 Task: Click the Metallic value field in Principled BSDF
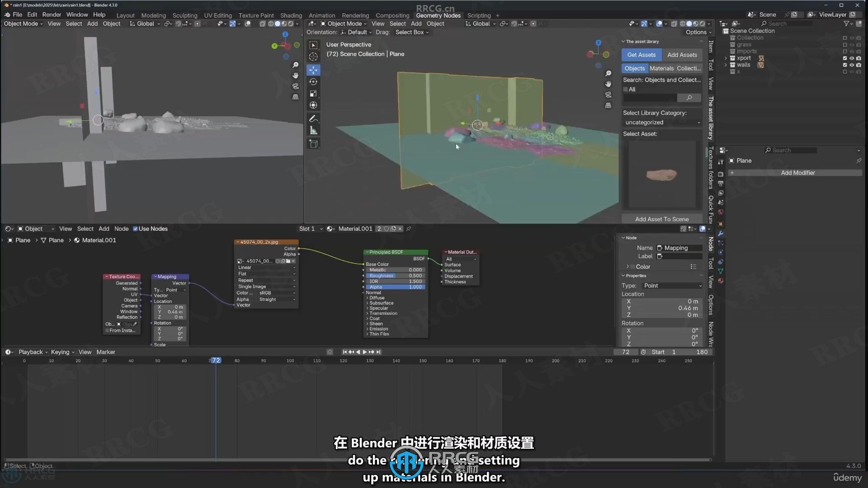(396, 270)
